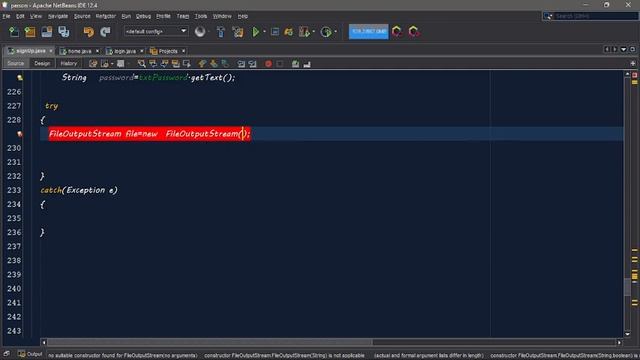Image resolution: width=640 pixels, height=360 pixels.
Task: Click the Find Previous Occurrence icon
Action: coord(153,64)
